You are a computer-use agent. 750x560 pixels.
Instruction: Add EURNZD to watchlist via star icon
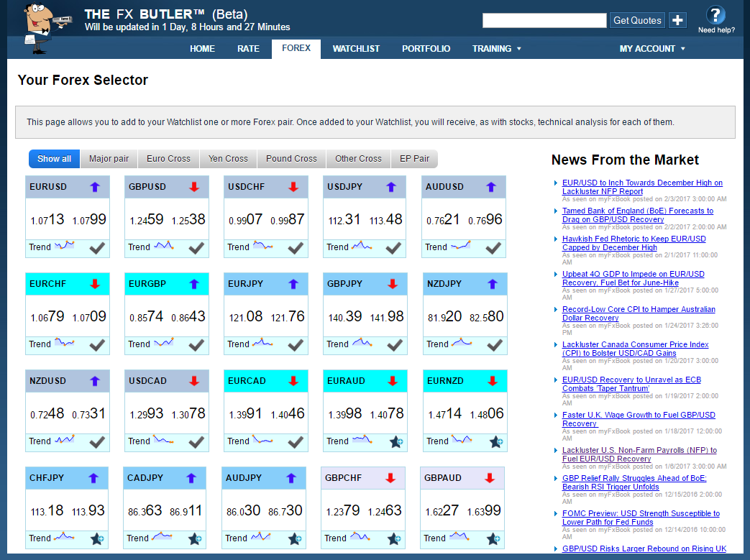coord(496,442)
